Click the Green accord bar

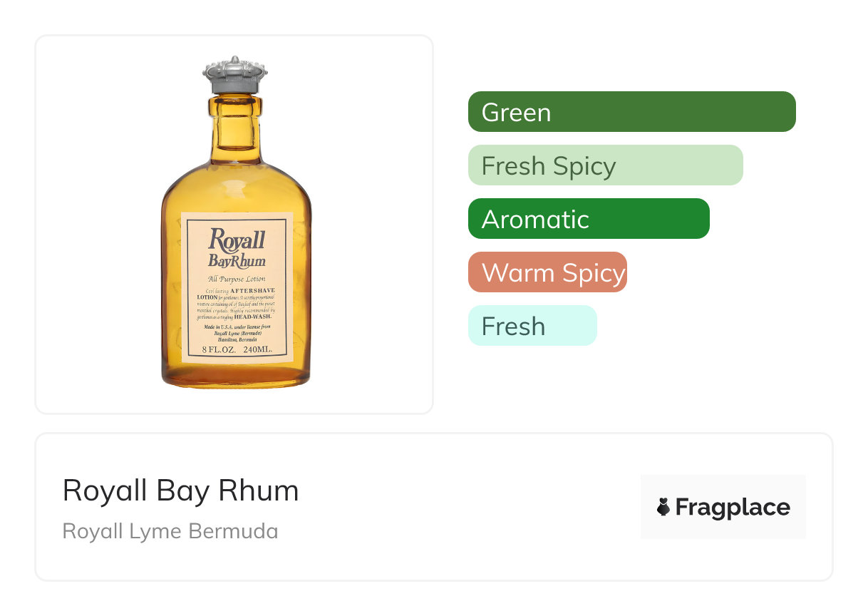631,112
